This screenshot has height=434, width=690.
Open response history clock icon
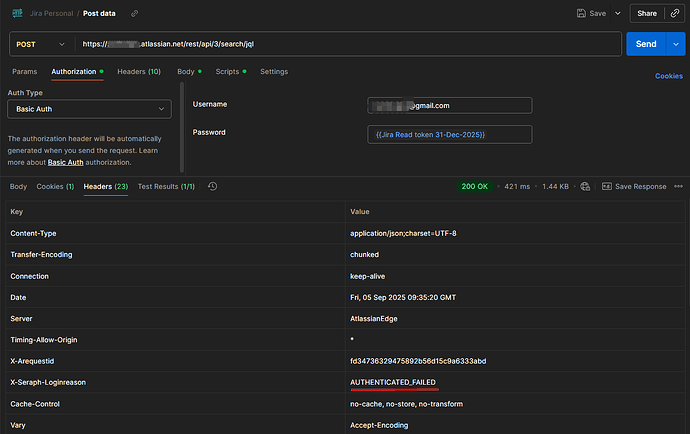[212, 186]
